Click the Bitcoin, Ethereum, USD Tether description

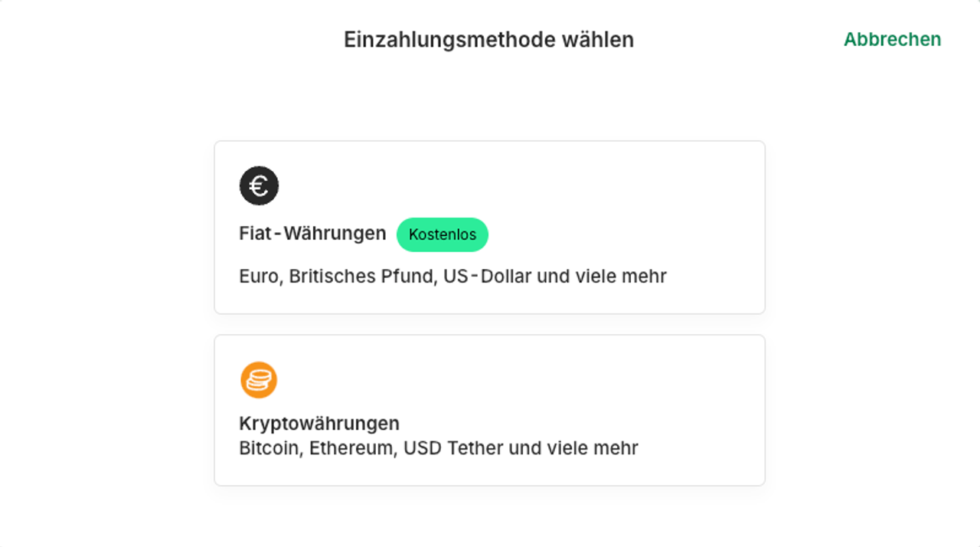[x=438, y=447]
